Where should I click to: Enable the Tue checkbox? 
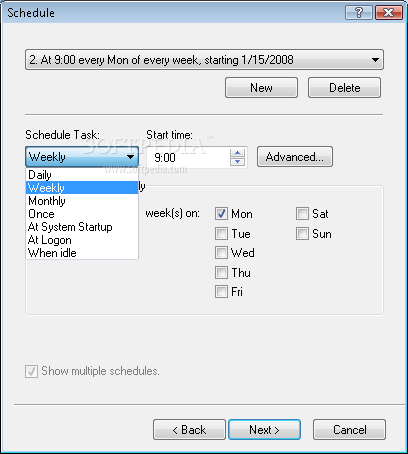221,234
